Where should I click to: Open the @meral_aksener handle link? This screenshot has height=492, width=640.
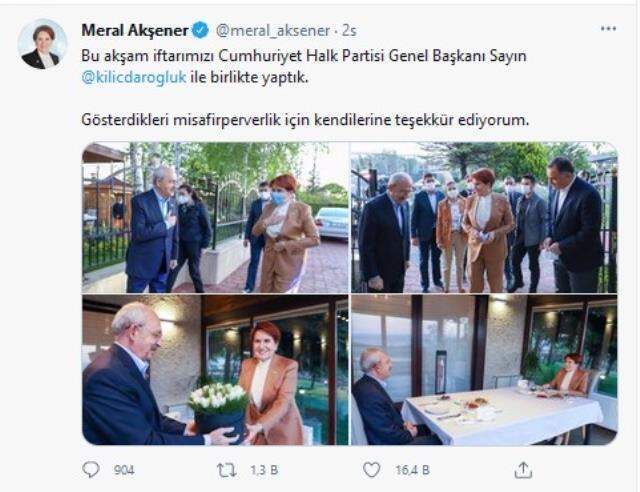coord(273,31)
